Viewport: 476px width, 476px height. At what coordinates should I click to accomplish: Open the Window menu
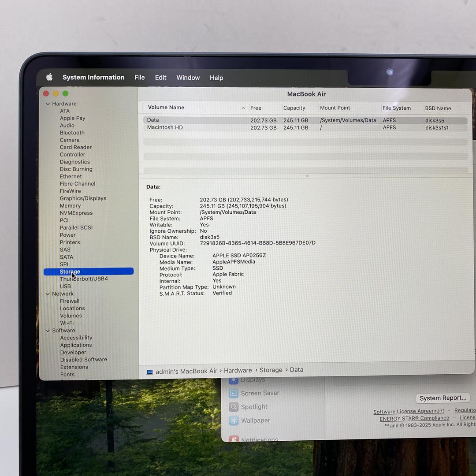pos(188,78)
